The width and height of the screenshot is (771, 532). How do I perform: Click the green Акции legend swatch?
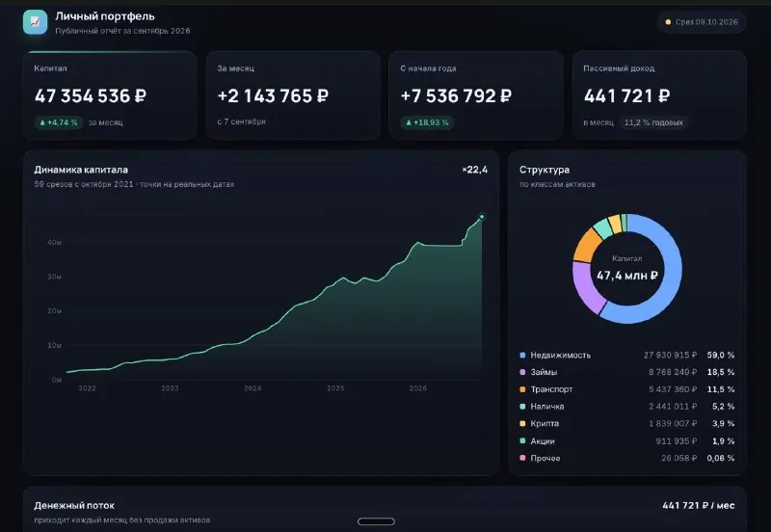522,441
